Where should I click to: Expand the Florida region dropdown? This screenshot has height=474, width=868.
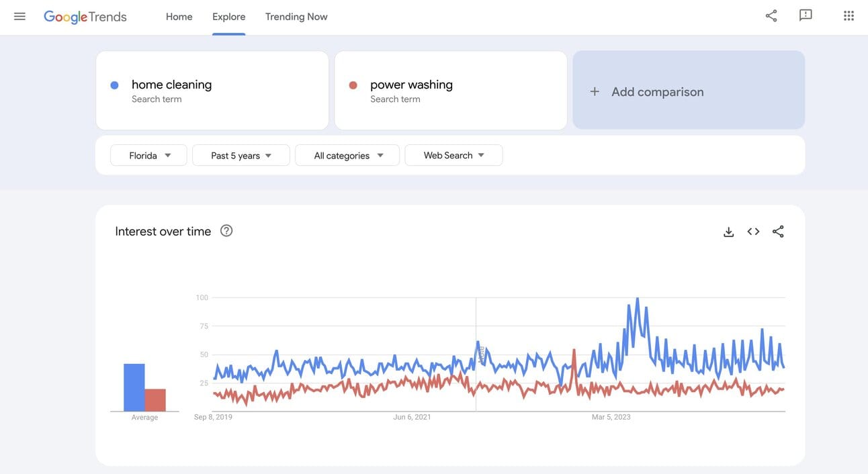(x=148, y=155)
